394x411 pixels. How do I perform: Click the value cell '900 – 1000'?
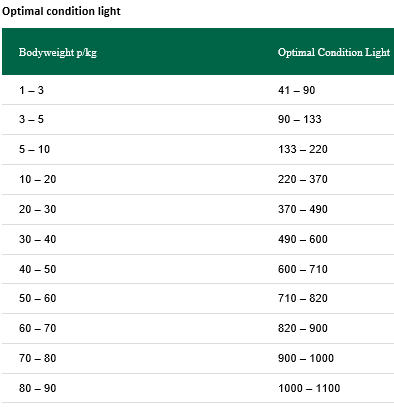(306, 358)
